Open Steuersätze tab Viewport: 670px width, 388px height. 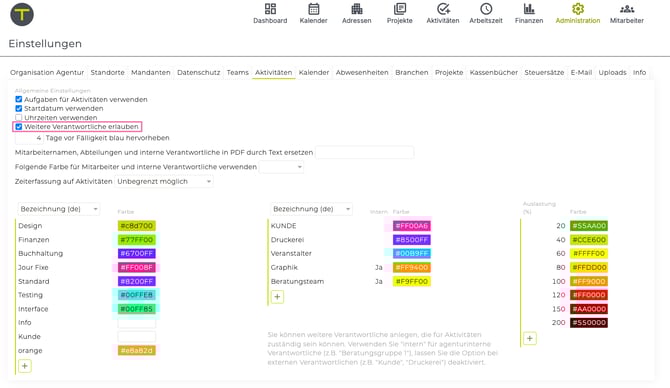click(x=544, y=73)
